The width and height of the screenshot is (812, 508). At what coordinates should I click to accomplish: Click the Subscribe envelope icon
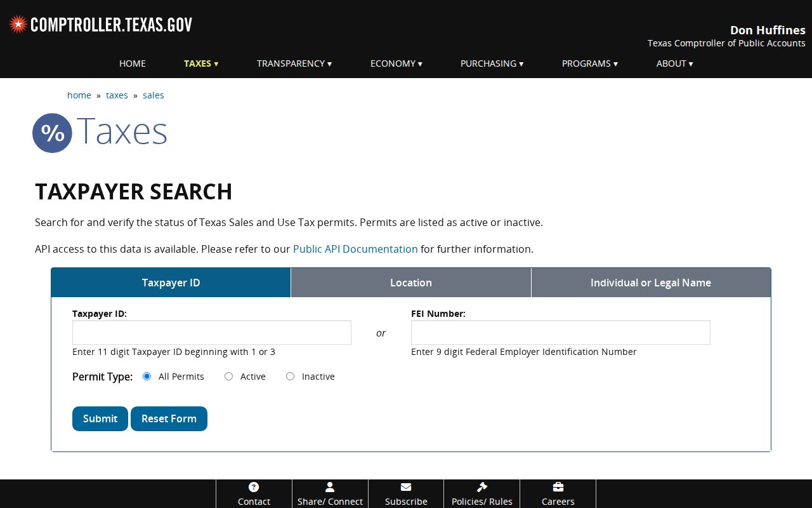(406, 487)
